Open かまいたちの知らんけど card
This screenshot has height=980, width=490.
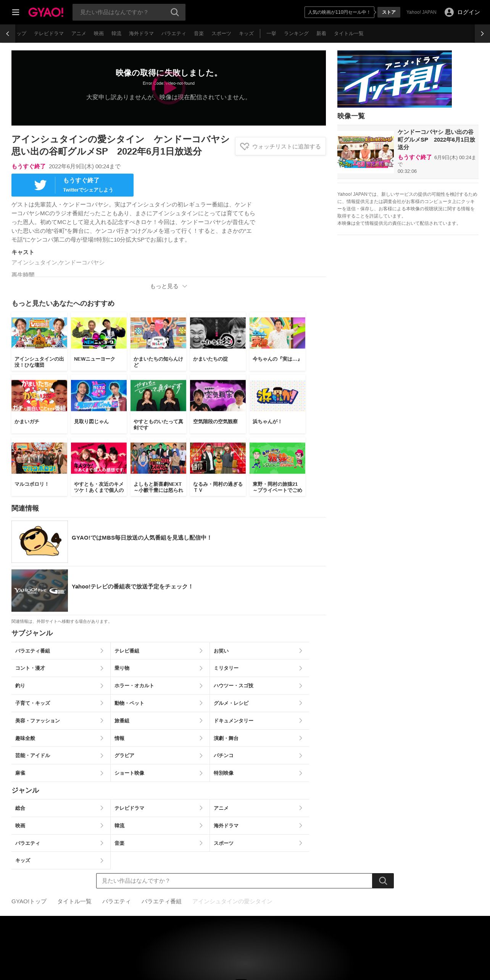pos(158,342)
